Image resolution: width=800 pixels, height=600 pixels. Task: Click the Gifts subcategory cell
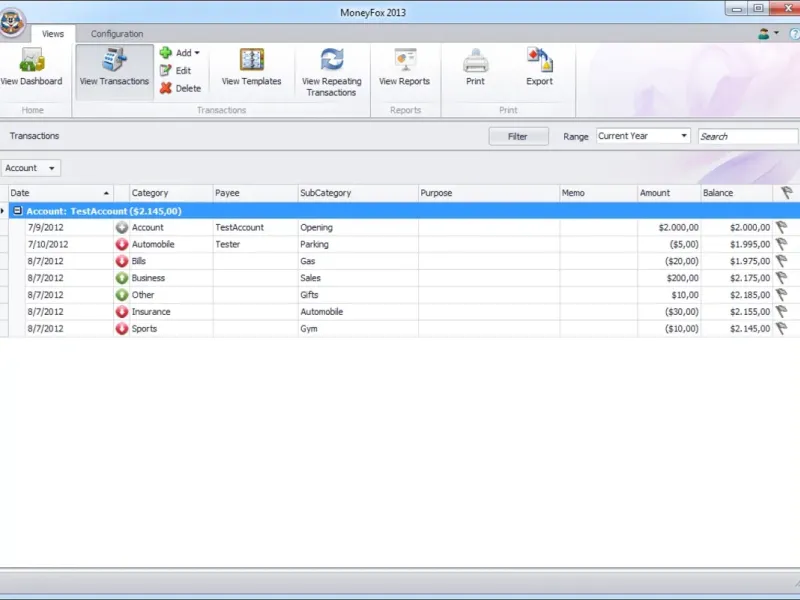point(358,295)
